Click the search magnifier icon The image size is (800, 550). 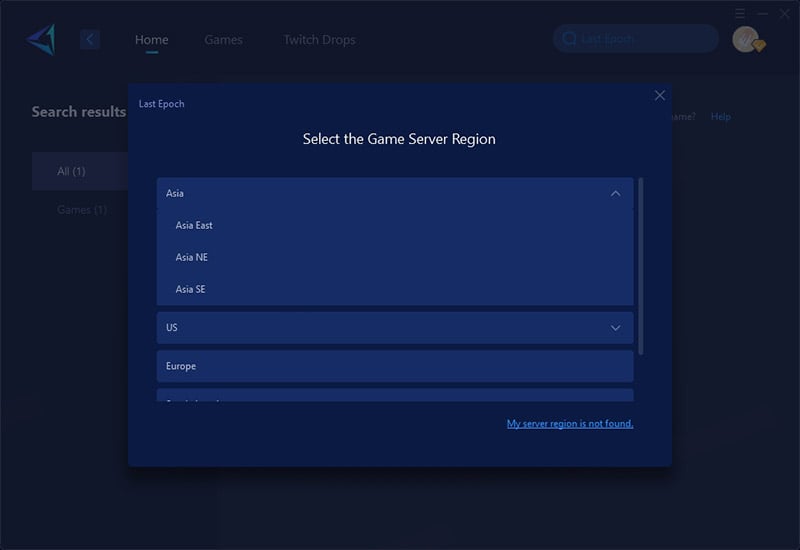point(569,39)
